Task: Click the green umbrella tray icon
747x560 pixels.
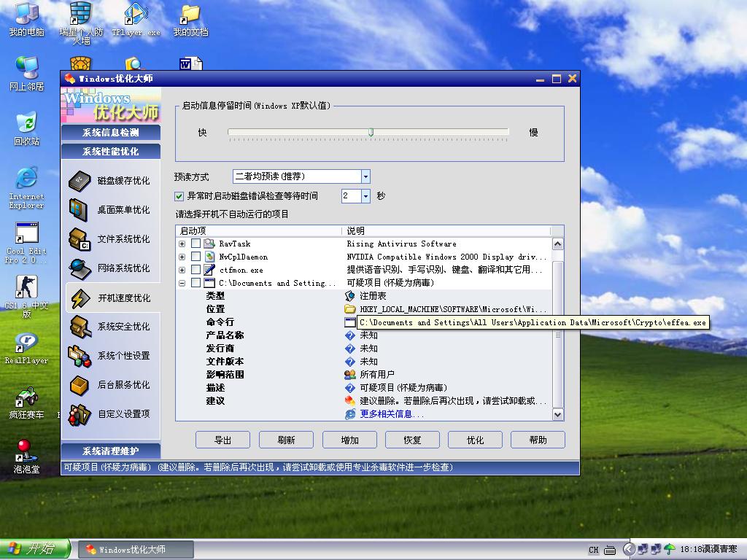Action: click(x=670, y=550)
